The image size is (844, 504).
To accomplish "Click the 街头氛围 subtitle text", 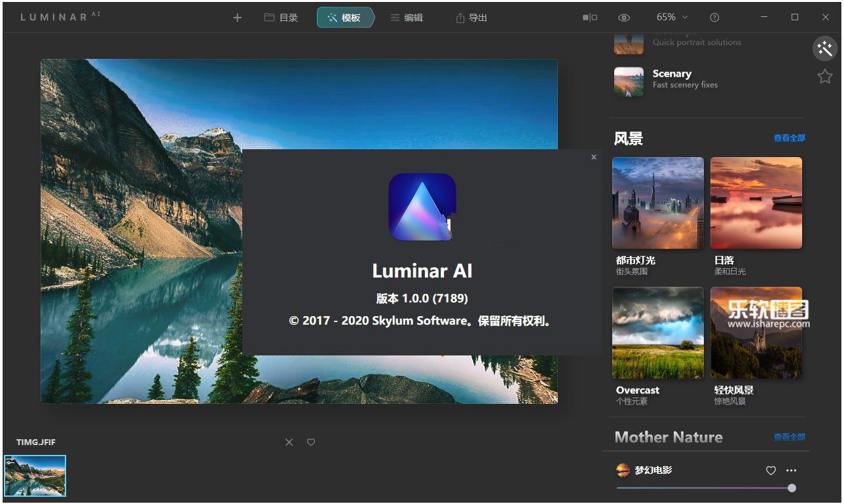I will tap(632, 272).
